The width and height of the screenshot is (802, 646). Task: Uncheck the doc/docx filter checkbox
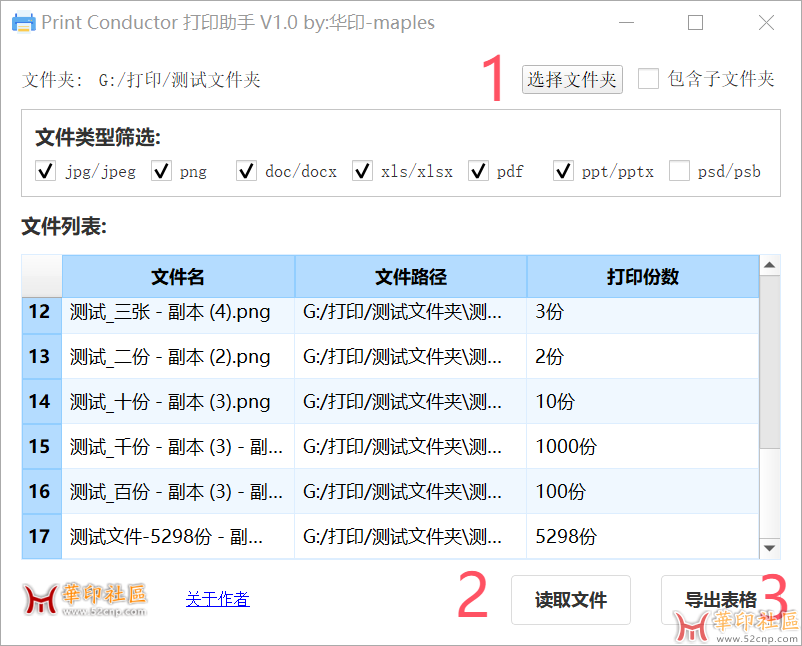pyautogui.click(x=247, y=171)
